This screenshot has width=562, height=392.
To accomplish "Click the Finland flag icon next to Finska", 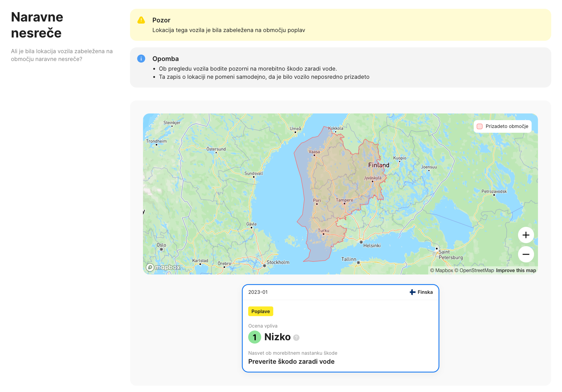I will pyautogui.click(x=412, y=292).
